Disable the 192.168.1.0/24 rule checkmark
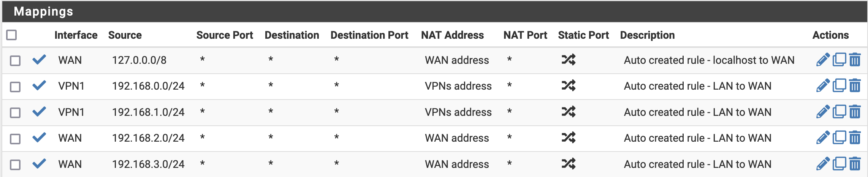The width and height of the screenshot is (868, 177). (39, 112)
